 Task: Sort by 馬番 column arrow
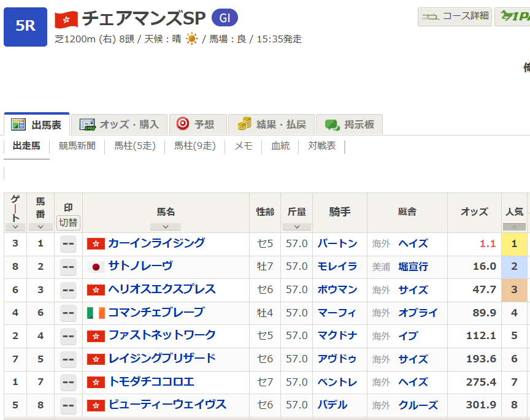40,227
